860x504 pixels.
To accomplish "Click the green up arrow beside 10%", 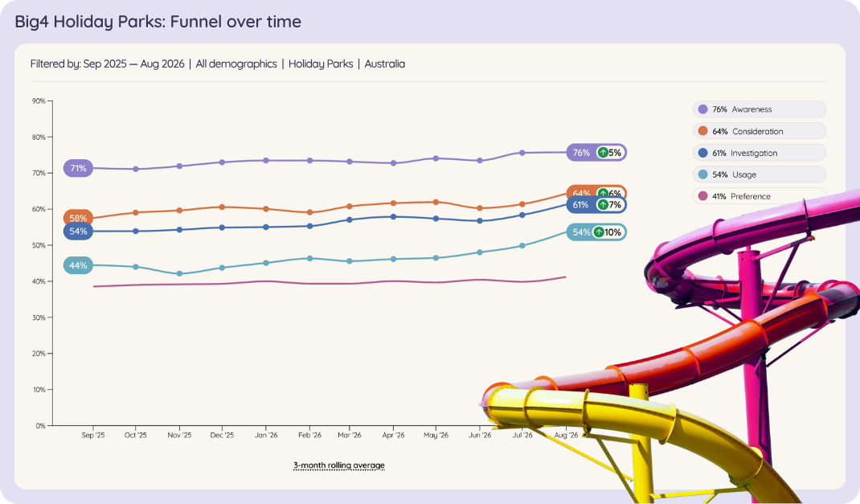I will [598, 232].
